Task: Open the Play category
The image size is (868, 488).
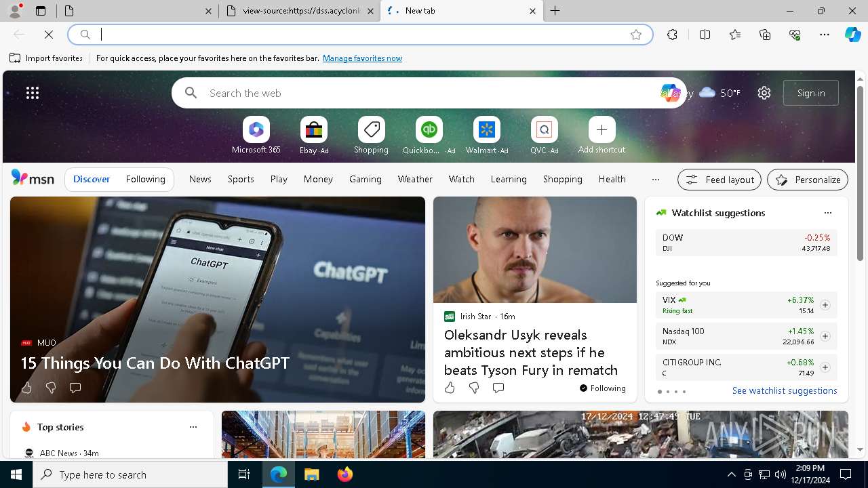Action: [x=279, y=179]
